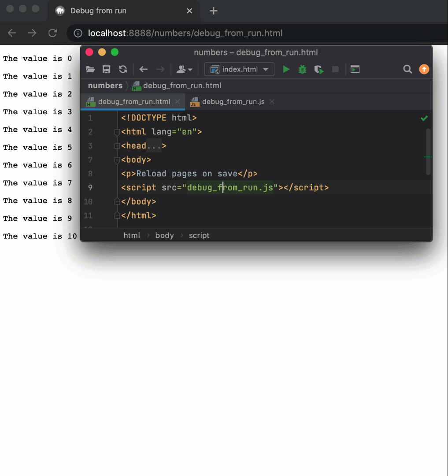Click the IDE Back navigation arrow

[x=143, y=69]
